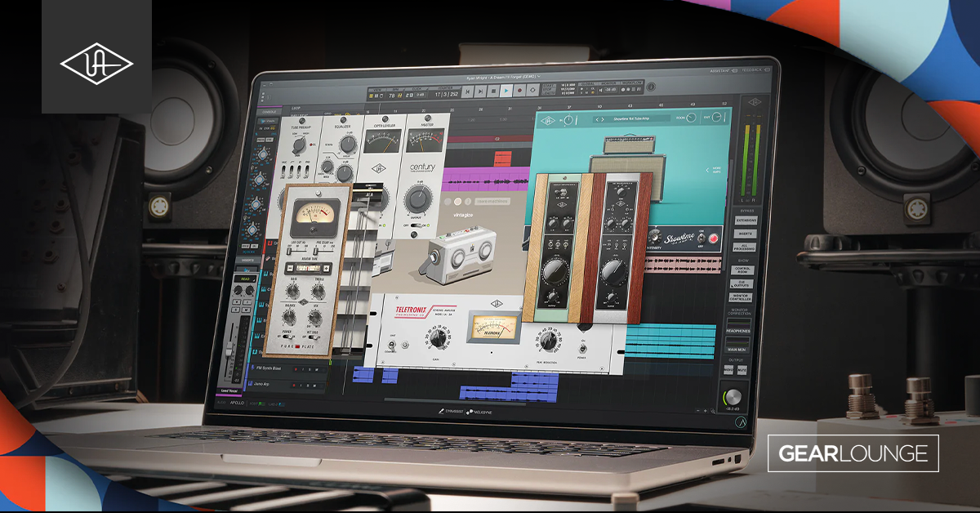Toggle Inserts bypass in monitor panel
This screenshot has height=513, width=980.
click(745, 234)
